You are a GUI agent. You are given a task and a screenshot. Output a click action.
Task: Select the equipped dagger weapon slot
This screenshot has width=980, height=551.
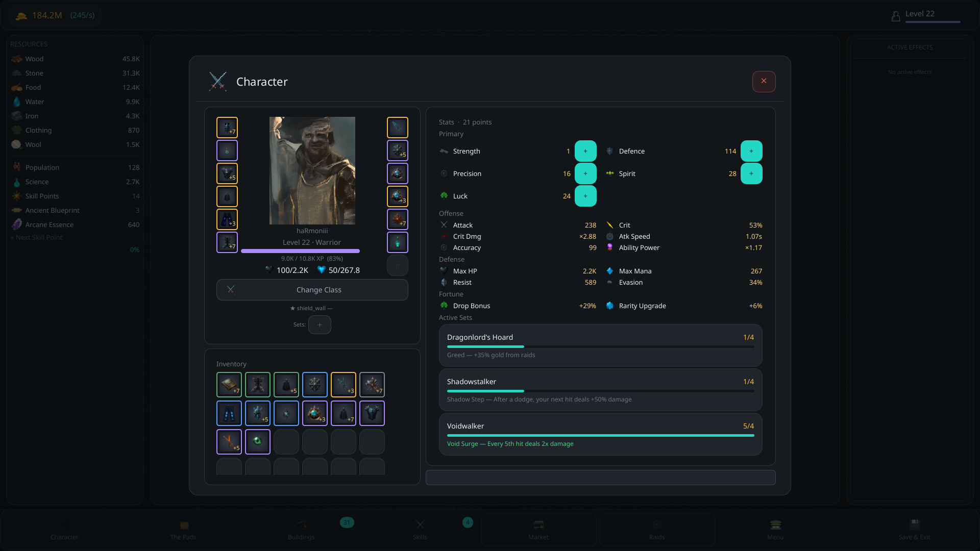(x=398, y=128)
